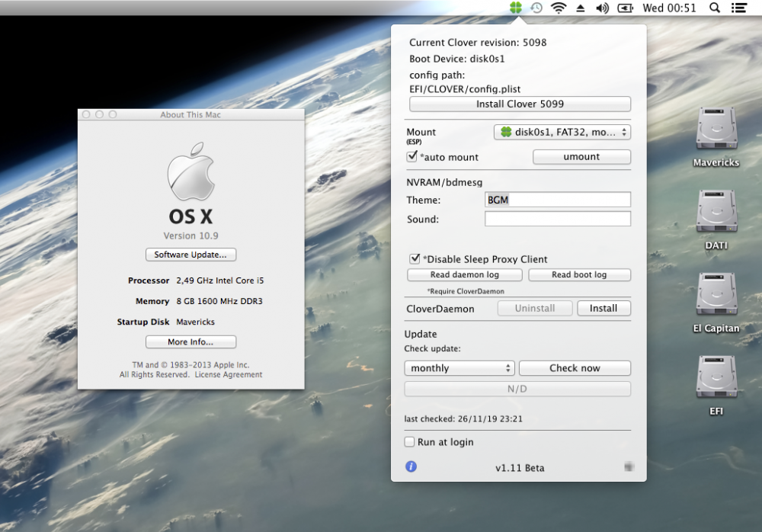Click the N/D update button
The image size is (762, 532).
coord(517,389)
